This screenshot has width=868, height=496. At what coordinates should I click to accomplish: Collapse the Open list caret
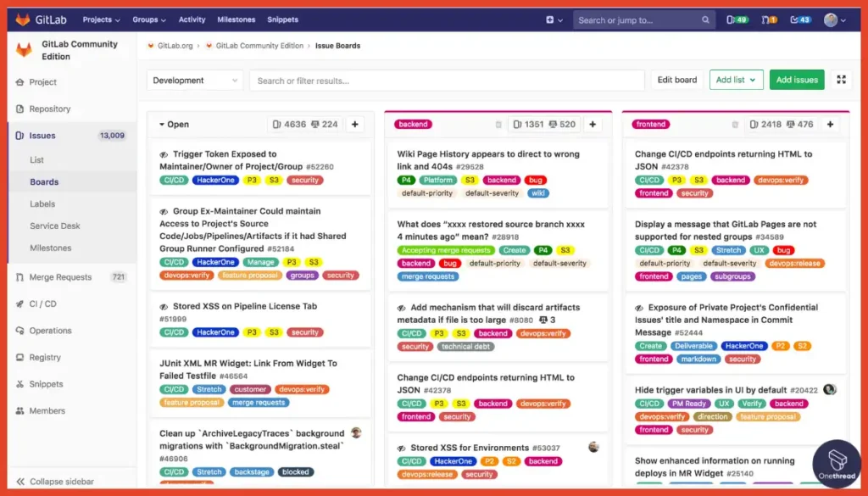(162, 125)
